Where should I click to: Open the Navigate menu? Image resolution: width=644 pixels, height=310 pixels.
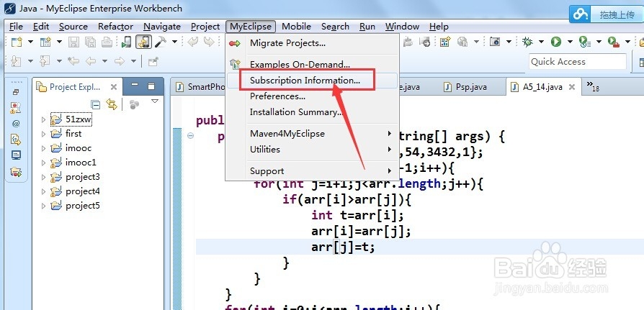(x=162, y=27)
